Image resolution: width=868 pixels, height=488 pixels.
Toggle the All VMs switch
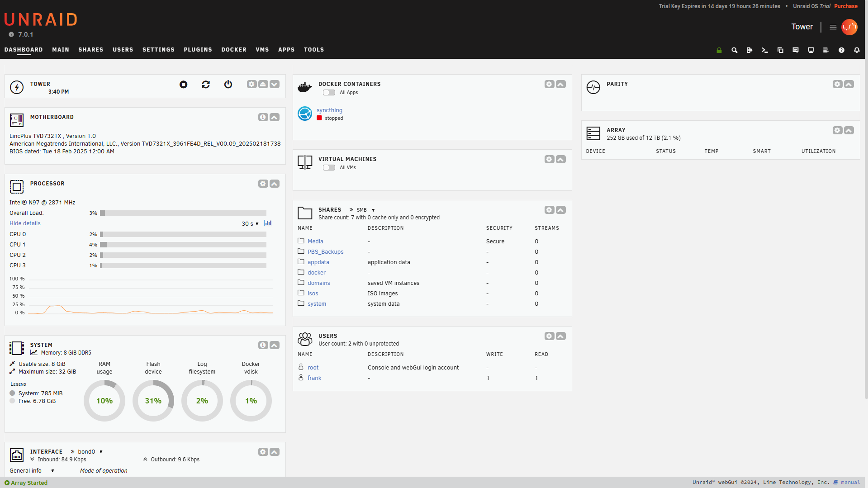(329, 168)
